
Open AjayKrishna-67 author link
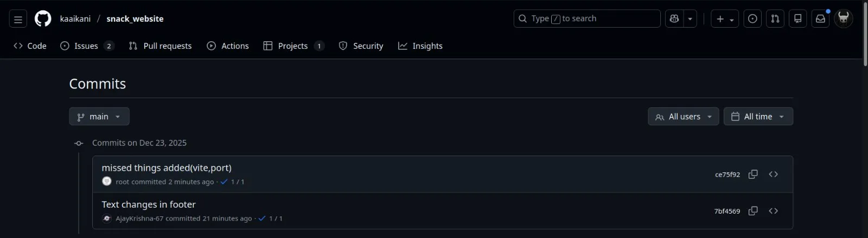point(139,218)
